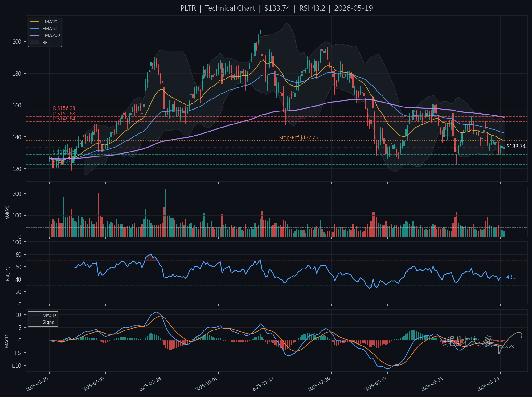
Task: Click the 43.2 RSI value label
Action: click(511, 277)
